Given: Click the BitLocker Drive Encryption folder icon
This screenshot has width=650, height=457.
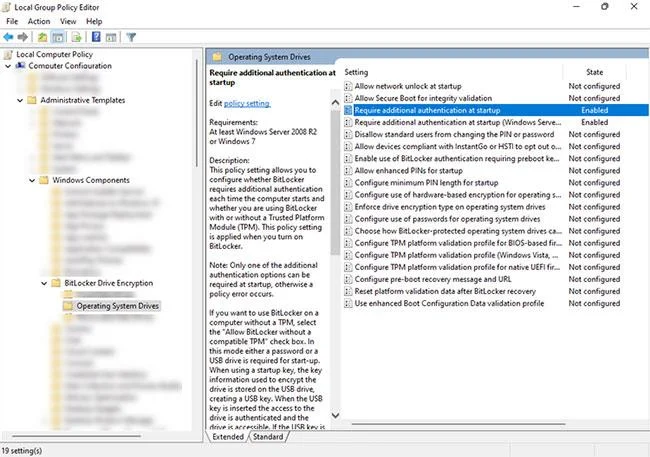Looking at the screenshot, I should click(56, 283).
